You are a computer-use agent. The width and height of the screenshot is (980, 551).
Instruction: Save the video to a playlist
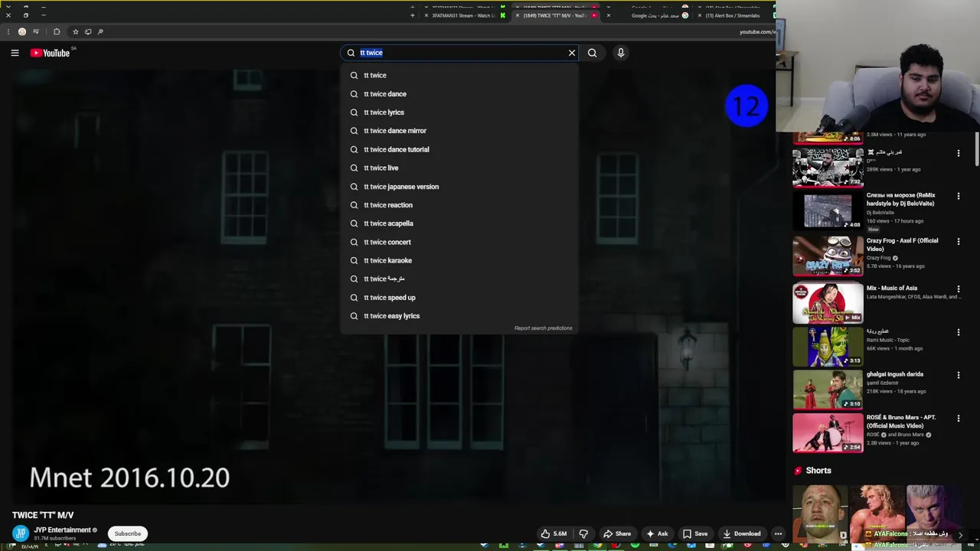(695, 533)
